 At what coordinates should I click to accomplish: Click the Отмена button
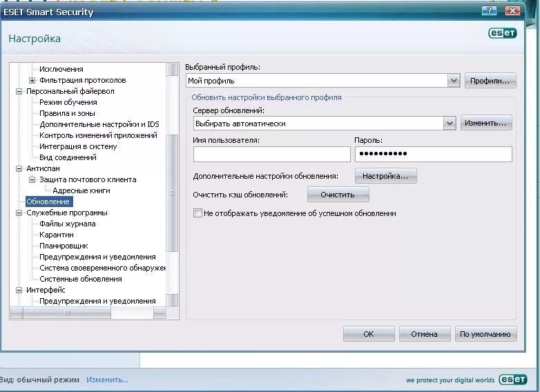pyautogui.click(x=425, y=334)
